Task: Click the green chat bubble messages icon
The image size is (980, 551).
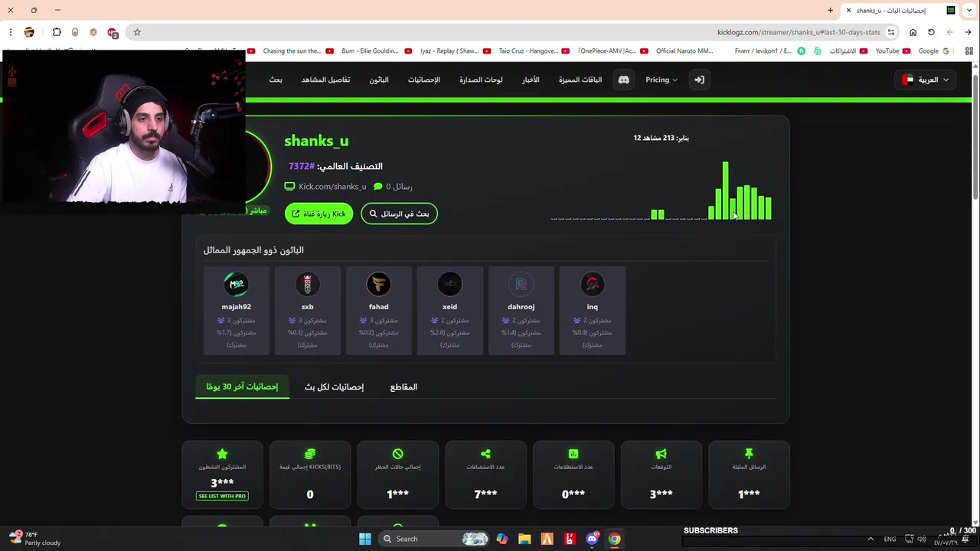Action: [377, 186]
